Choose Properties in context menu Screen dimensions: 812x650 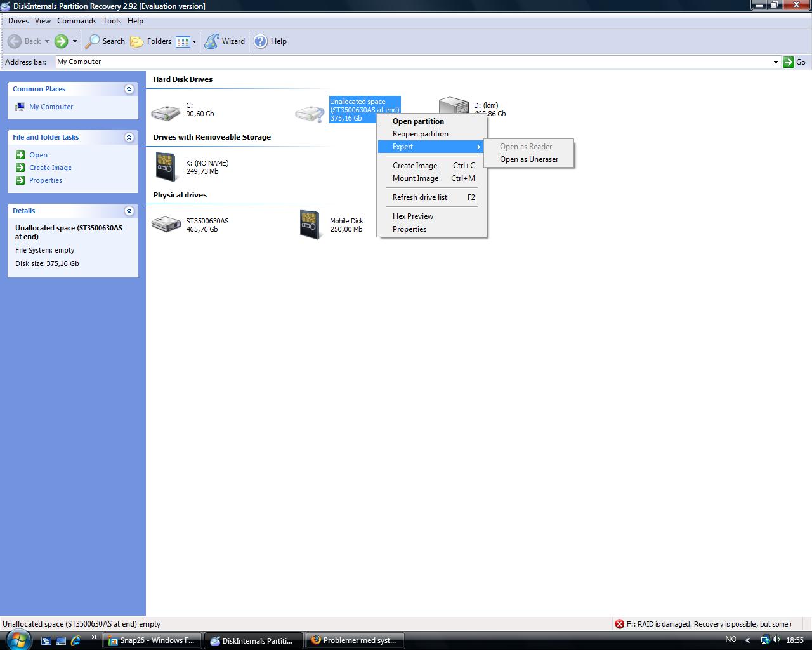pyautogui.click(x=432, y=229)
